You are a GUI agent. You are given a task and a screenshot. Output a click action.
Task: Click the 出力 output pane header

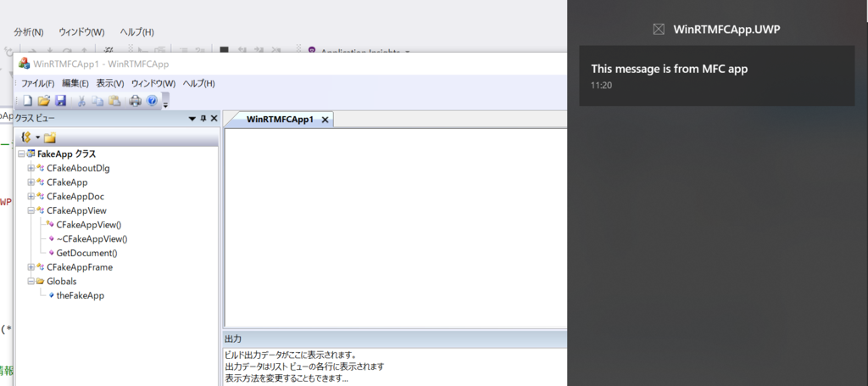click(395, 339)
